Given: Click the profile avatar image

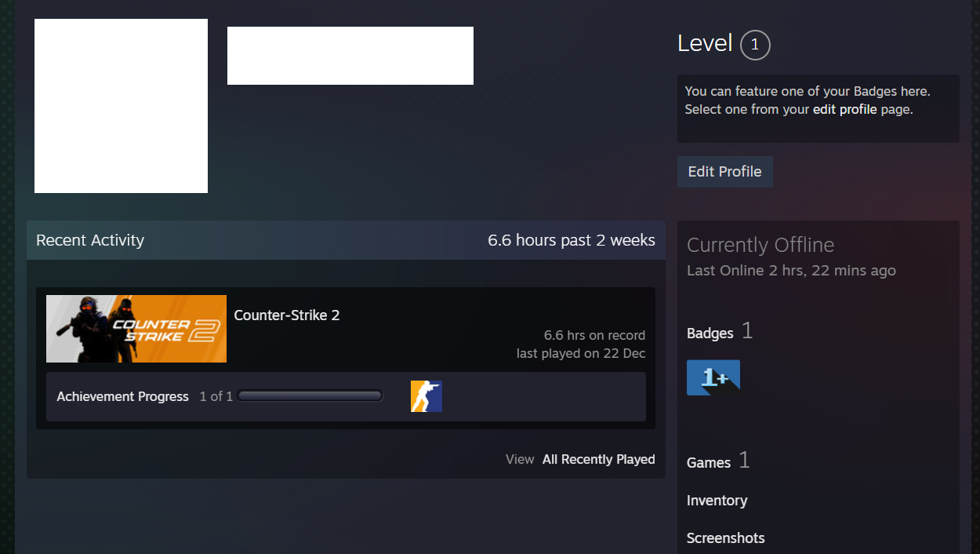Looking at the screenshot, I should point(121,106).
